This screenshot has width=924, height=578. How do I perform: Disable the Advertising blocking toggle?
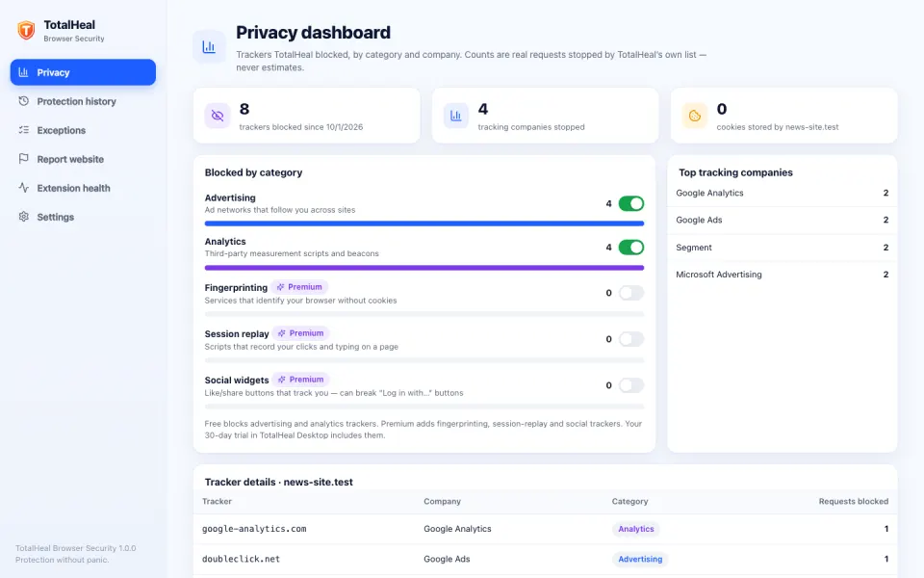(631, 203)
